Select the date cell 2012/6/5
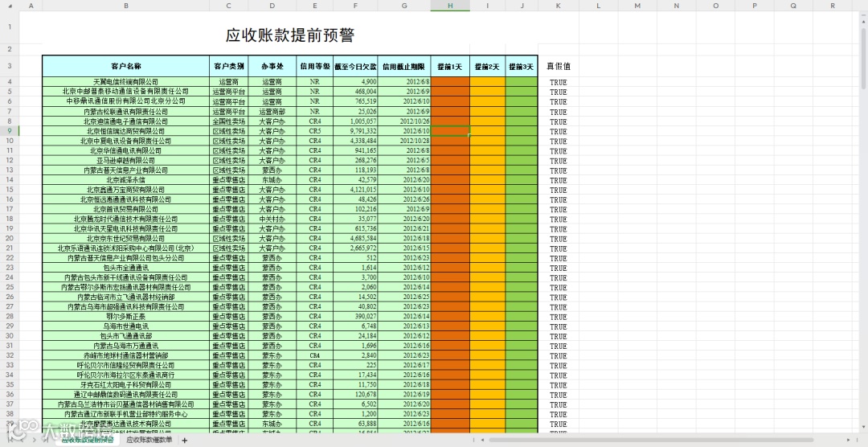 click(x=404, y=161)
